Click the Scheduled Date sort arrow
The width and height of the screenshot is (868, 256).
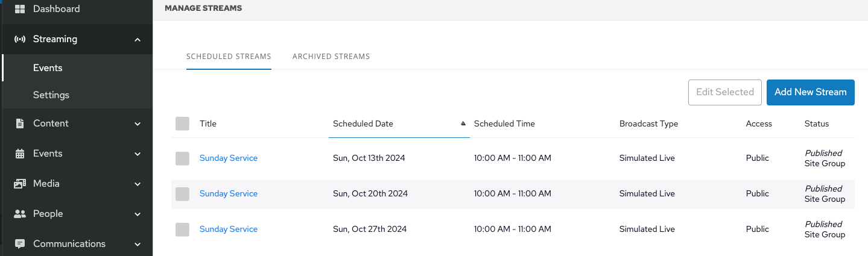click(463, 123)
